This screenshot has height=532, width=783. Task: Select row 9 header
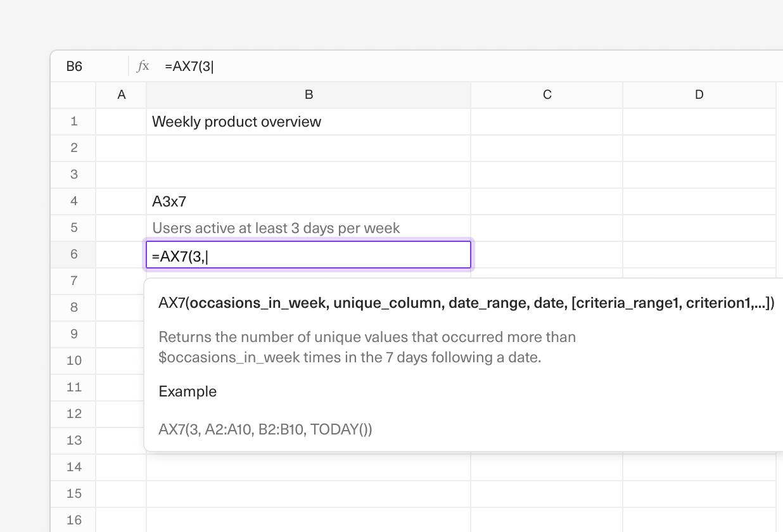(74, 334)
